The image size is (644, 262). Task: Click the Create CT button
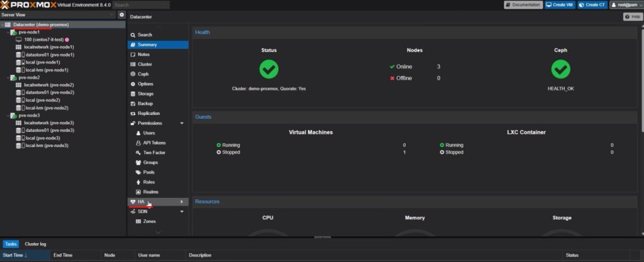[592, 5]
